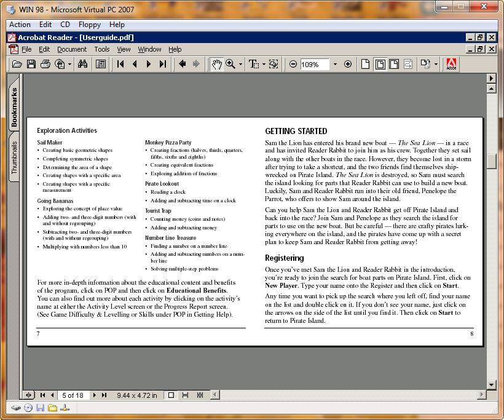This screenshot has height=420, width=504.
Task: Go to last page using top toolbar
Action: point(163,64)
